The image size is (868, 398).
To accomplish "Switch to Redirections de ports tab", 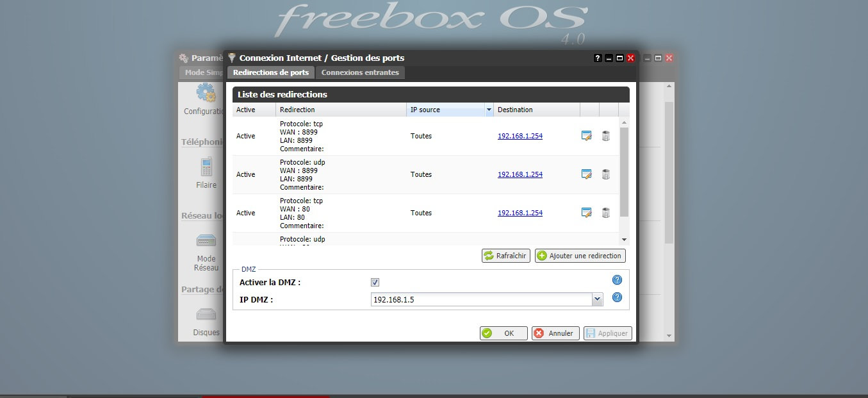I will [271, 72].
